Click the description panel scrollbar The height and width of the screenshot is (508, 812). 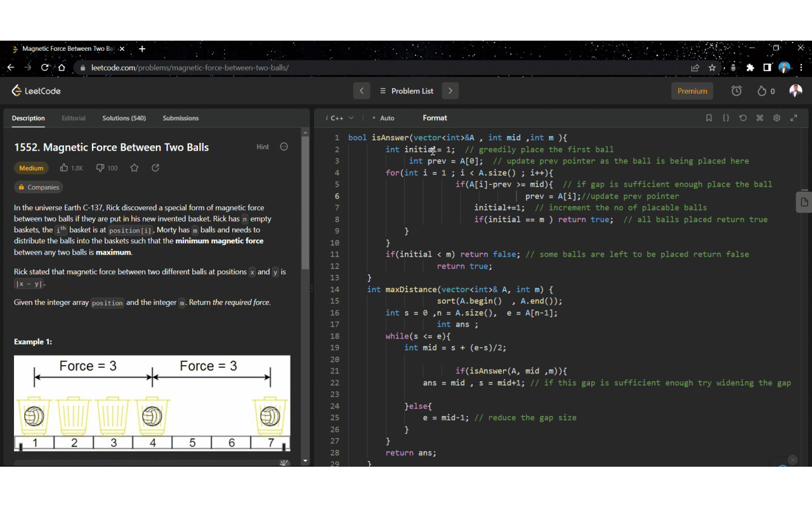click(x=305, y=203)
